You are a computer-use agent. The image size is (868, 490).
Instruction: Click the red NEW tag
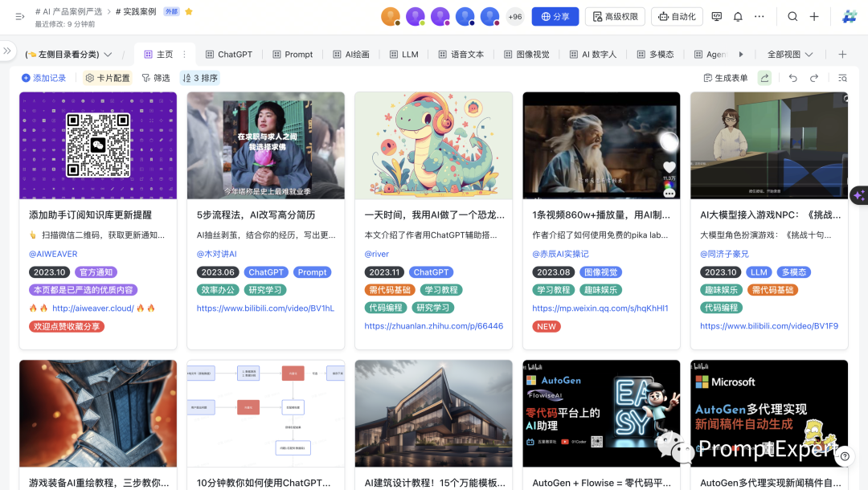(547, 326)
